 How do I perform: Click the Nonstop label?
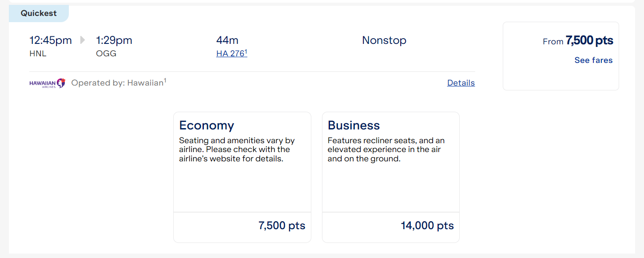(384, 40)
